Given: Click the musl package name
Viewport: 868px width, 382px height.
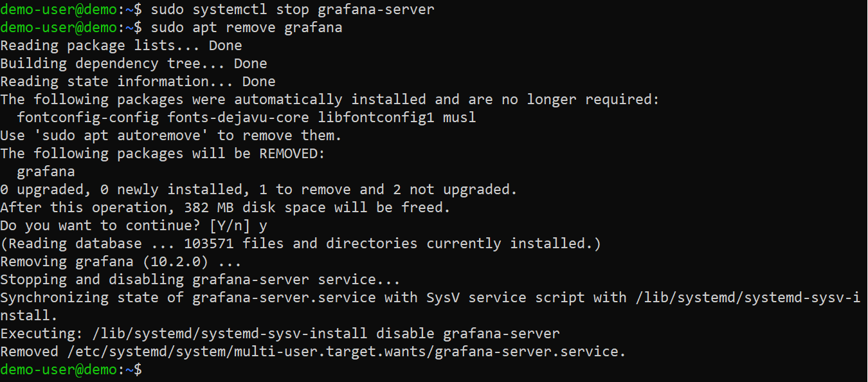Looking at the screenshot, I should tap(460, 118).
